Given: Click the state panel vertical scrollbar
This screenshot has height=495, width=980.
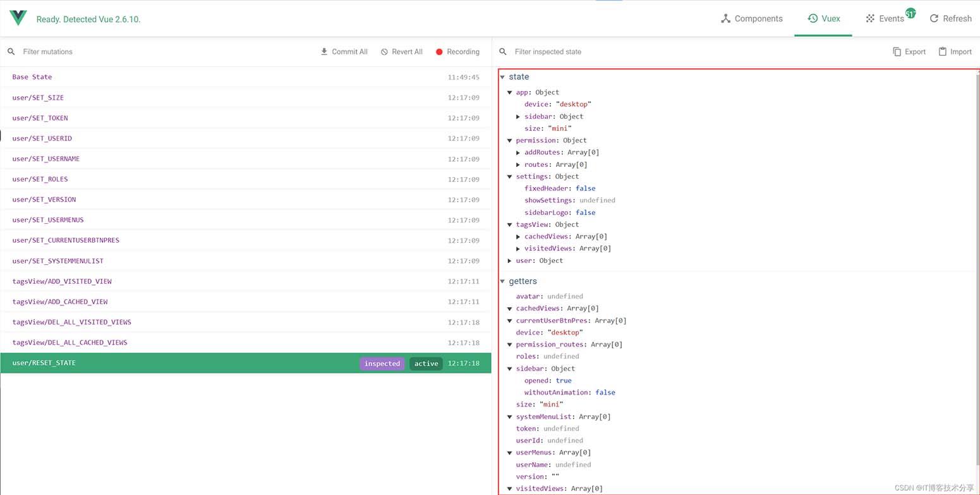Looking at the screenshot, I should [x=976, y=253].
